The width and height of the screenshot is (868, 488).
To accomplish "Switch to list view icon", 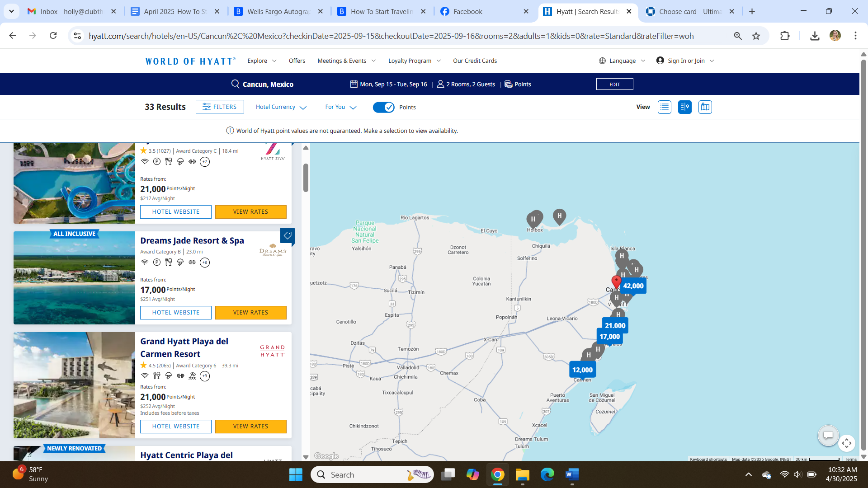I will (x=664, y=107).
